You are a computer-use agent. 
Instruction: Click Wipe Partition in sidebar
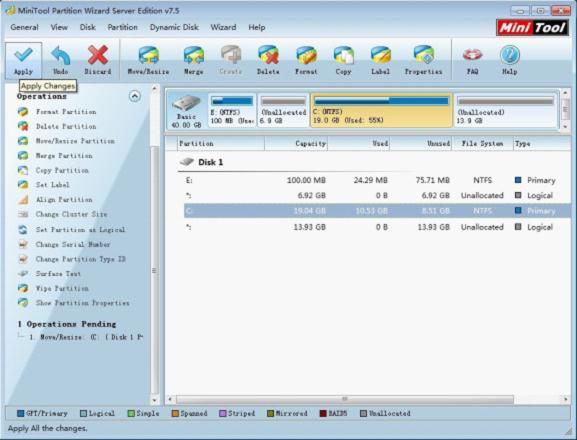pyautogui.click(x=62, y=289)
